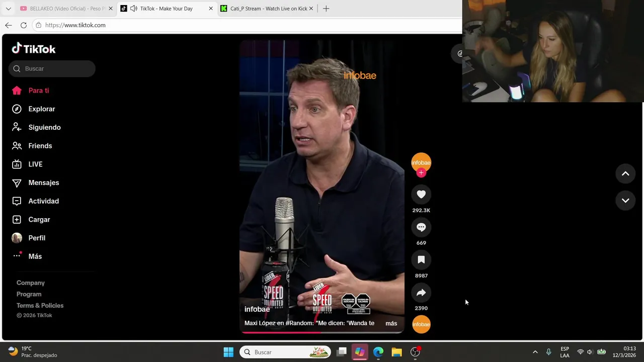The width and height of the screenshot is (644, 362).
Task: Click the address bar with tiktok.com
Action: [247, 25]
